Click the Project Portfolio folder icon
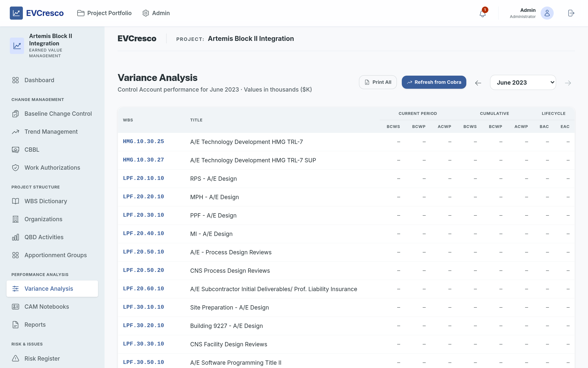Image resolution: width=588 pixels, height=368 pixels. pyautogui.click(x=81, y=13)
